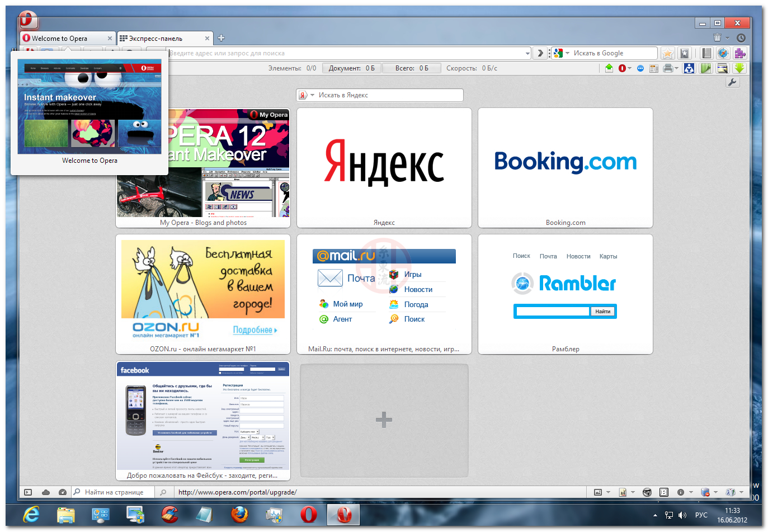Toggle Opera Turbo speedometer icon
This screenshot has width=768, height=532.
(63, 492)
